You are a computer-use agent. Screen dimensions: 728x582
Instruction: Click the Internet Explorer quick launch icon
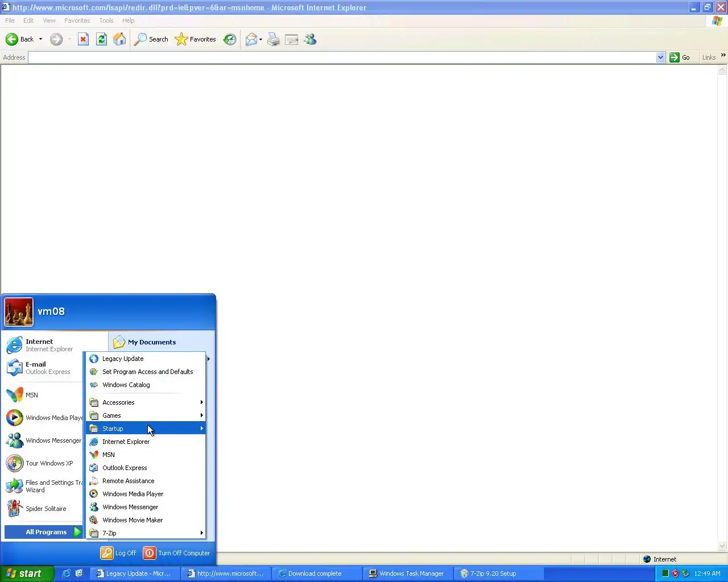point(67,573)
